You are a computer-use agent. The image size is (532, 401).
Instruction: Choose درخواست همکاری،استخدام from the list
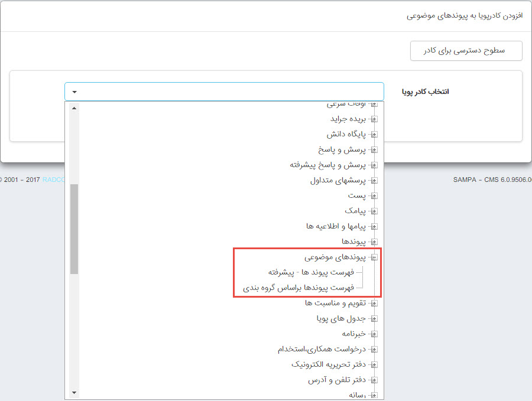(x=322, y=350)
